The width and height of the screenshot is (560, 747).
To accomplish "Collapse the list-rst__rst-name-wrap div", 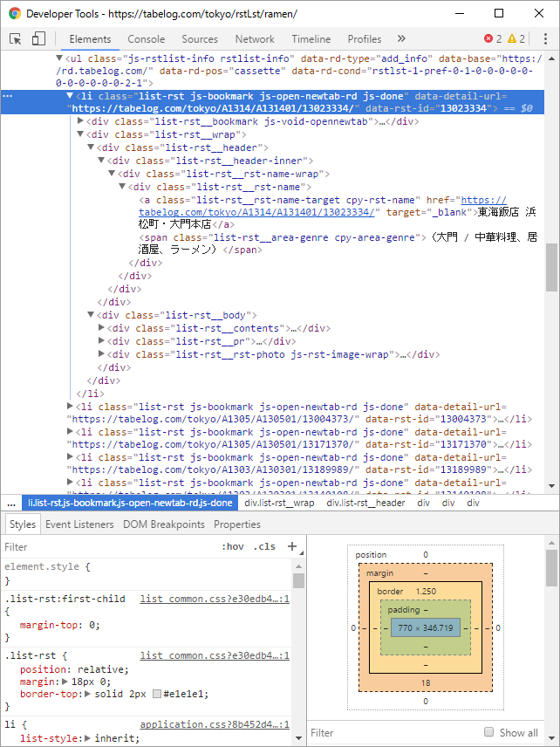I will (x=112, y=174).
